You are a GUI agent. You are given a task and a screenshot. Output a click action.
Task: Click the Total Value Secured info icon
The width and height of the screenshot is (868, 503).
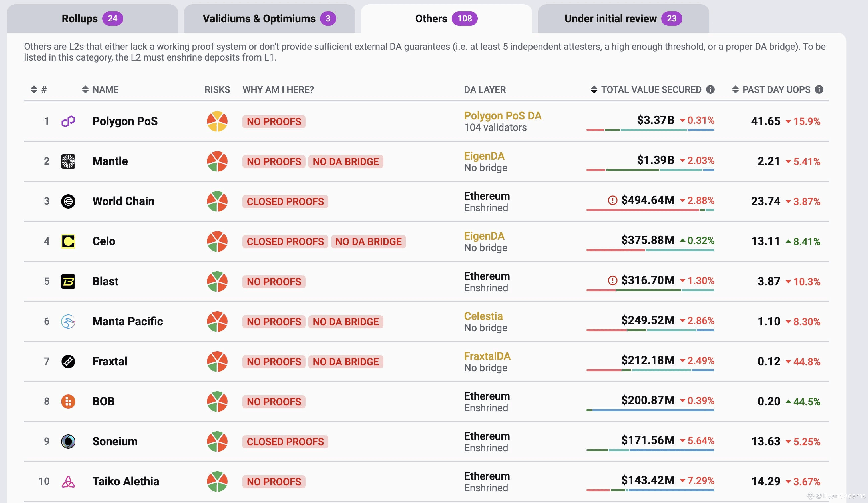710,90
